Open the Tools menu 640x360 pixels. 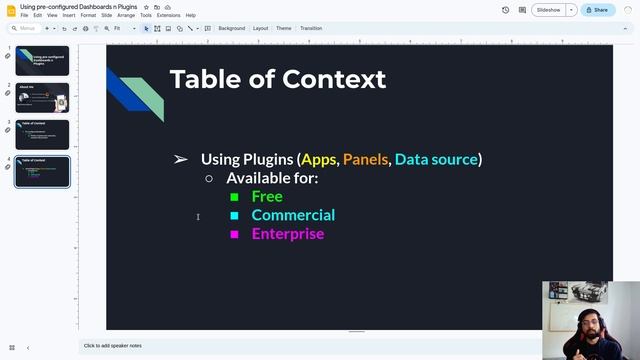coord(146,15)
